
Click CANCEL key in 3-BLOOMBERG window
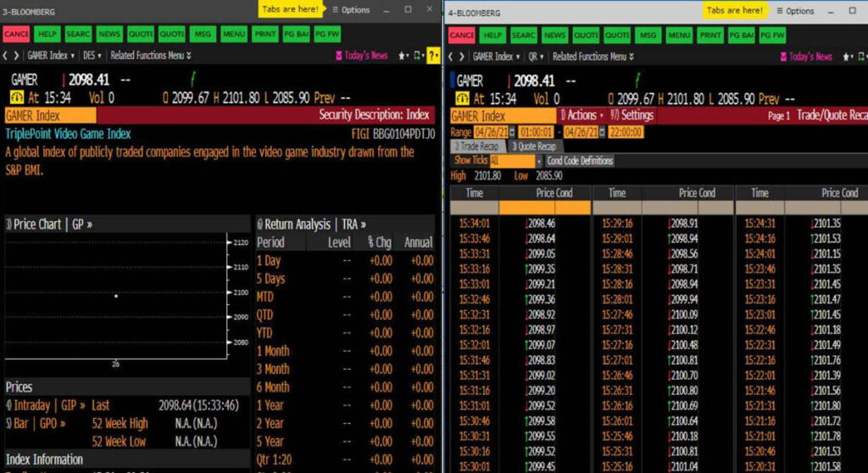[16, 35]
